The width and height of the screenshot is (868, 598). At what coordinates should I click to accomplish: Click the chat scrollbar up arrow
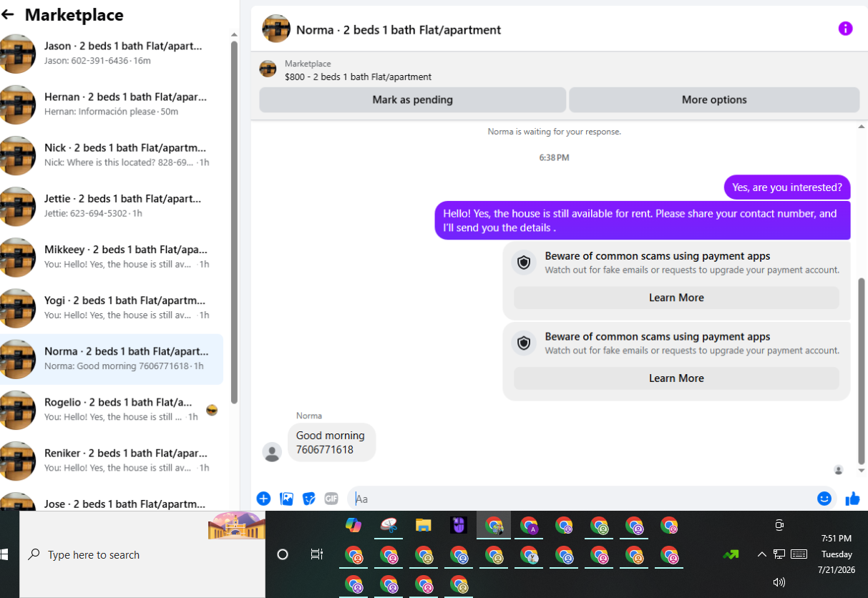coord(861,126)
